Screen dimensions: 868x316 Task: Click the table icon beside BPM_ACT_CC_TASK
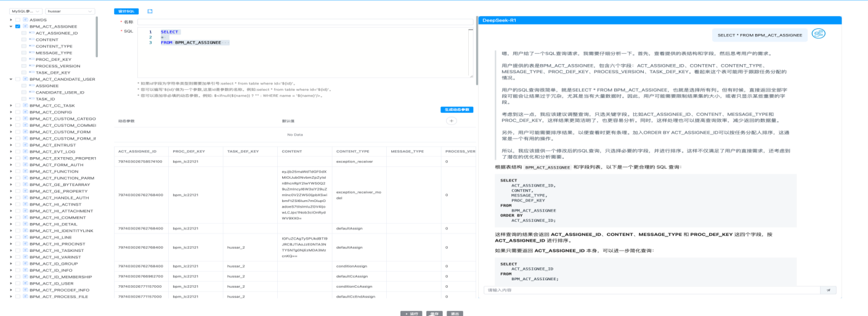click(25, 105)
